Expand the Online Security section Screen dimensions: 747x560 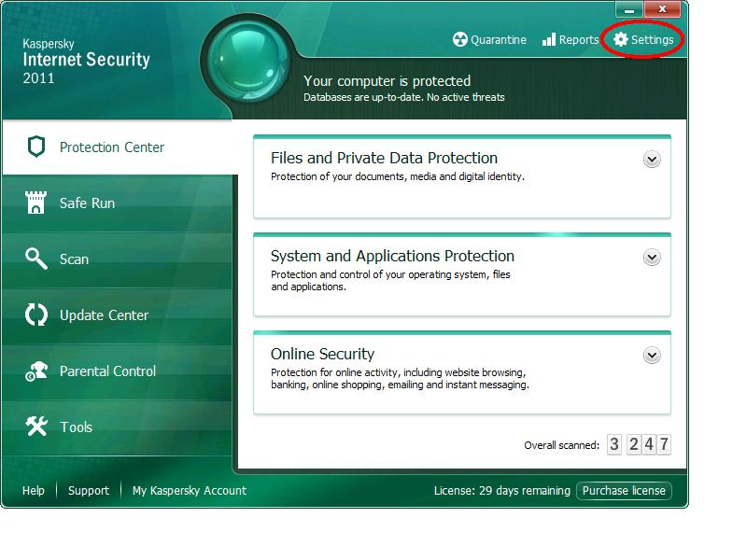click(652, 356)
